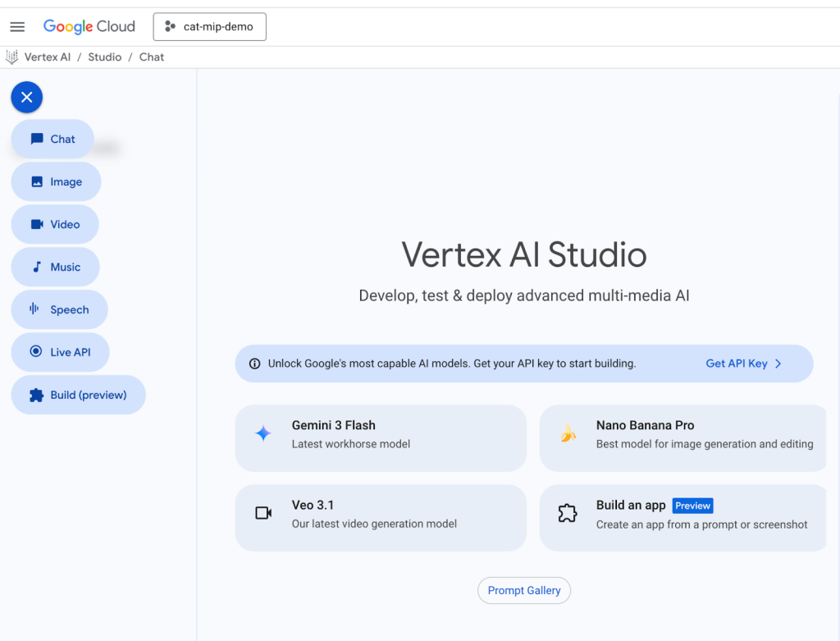Click the Studio breadcrumb link

[x=104, y=57]
